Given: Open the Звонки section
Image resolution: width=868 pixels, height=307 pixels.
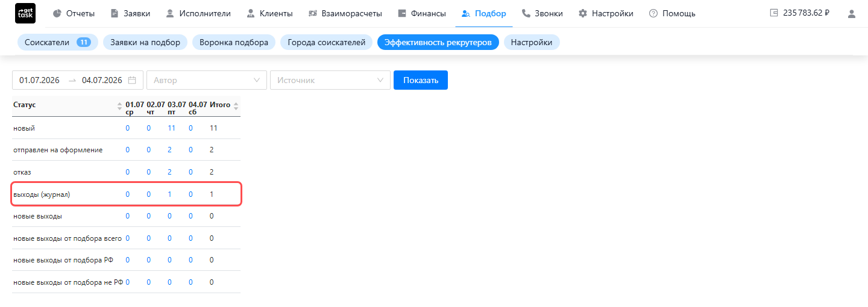Looking at the screenshot, I should [x=542, y=13].
